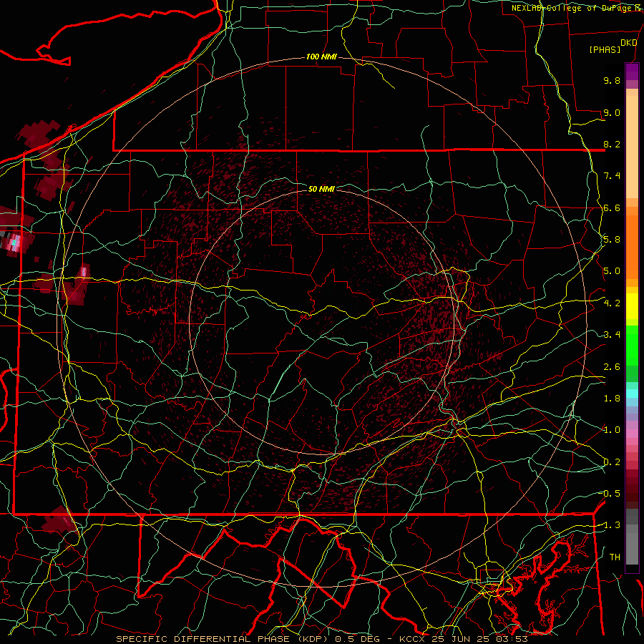The width and height of the screenshot is (644, 644).
Task: Click the 2.6 value on the scale
Action: (x=612, y=367)
